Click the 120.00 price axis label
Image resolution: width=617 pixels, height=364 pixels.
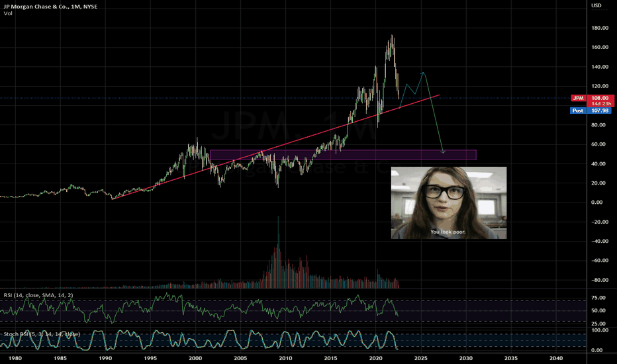coord(600,86)
